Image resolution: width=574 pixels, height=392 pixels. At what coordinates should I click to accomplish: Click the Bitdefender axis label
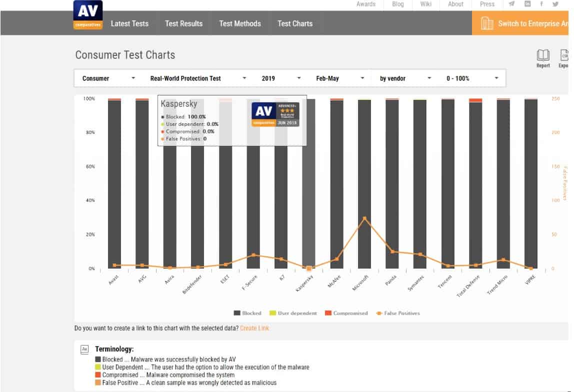pyautogui.click(x=192, y=285)
